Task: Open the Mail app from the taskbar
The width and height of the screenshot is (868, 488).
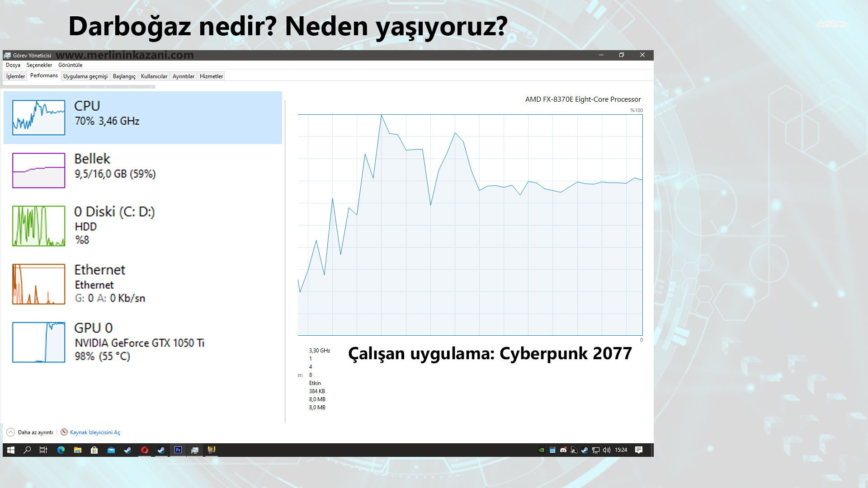Action: (x=111, y=450)
